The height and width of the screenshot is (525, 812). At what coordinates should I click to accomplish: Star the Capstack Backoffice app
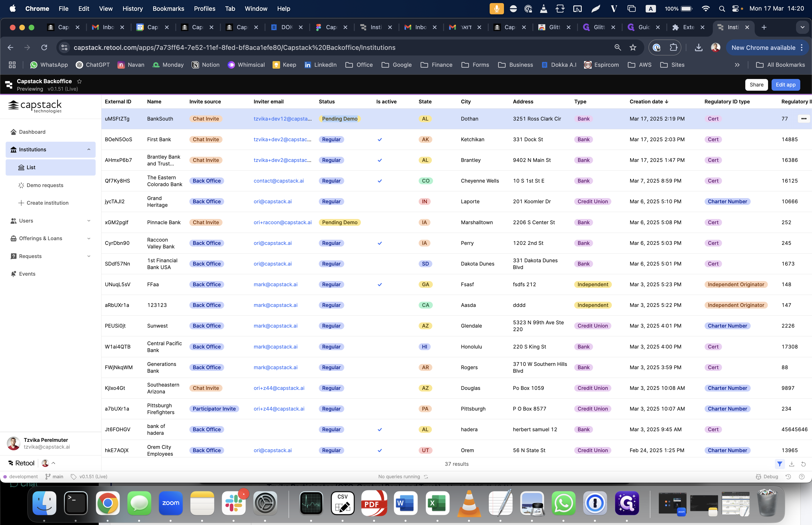pyautogui.click(x=79, y=81)
